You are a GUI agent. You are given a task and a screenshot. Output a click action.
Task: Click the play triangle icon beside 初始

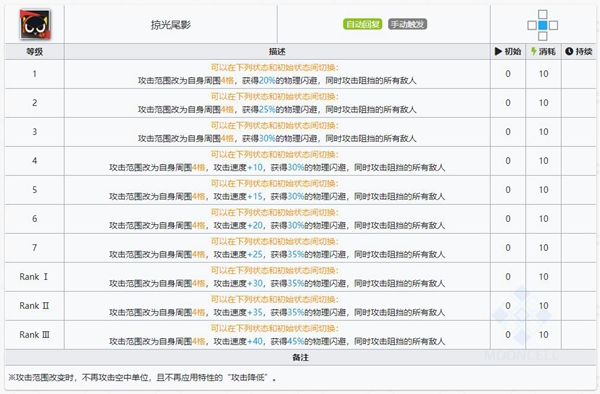point(498,51)
